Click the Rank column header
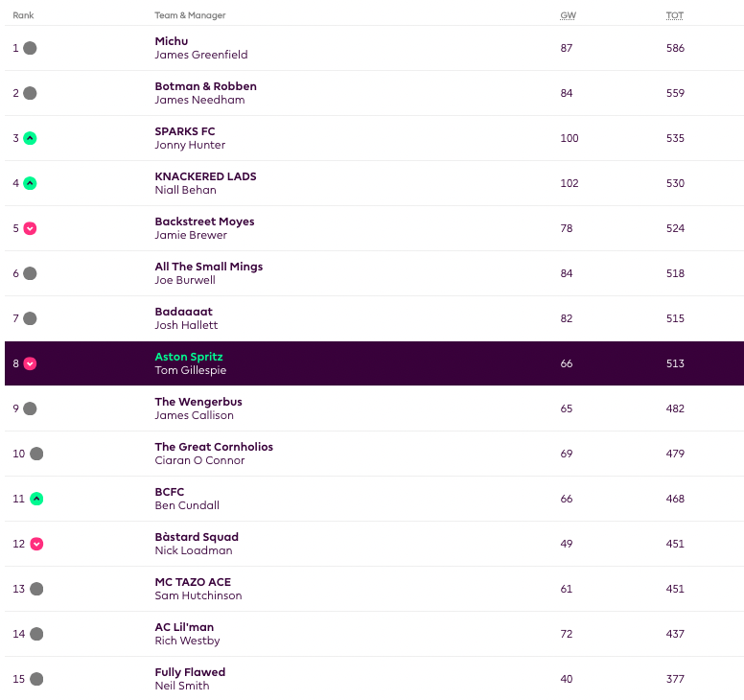This screenshot has height=700, width=744. pyautogui.click(x=23, y=15)
